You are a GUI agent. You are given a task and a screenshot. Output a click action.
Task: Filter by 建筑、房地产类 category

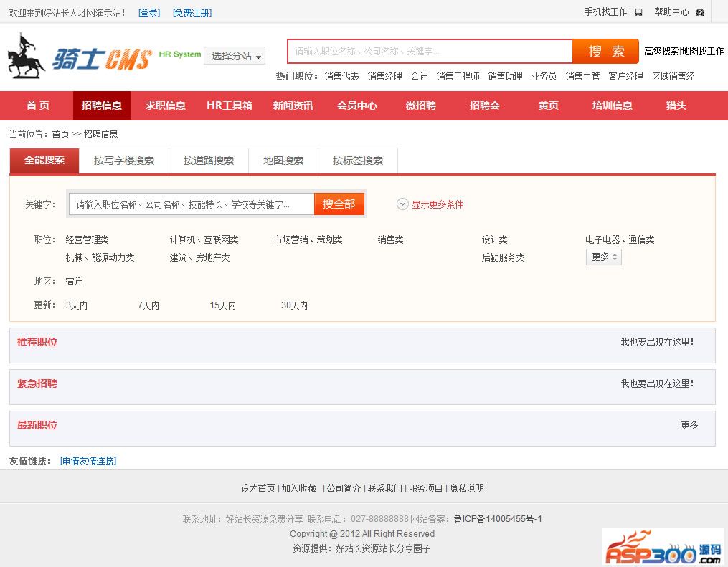[x=199, y=257]
